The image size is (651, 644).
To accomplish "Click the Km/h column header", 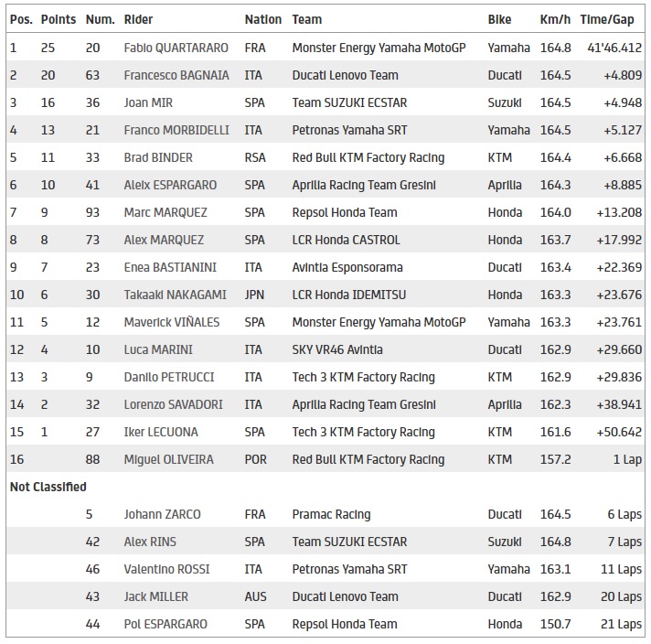I will (x=555, y=19).
